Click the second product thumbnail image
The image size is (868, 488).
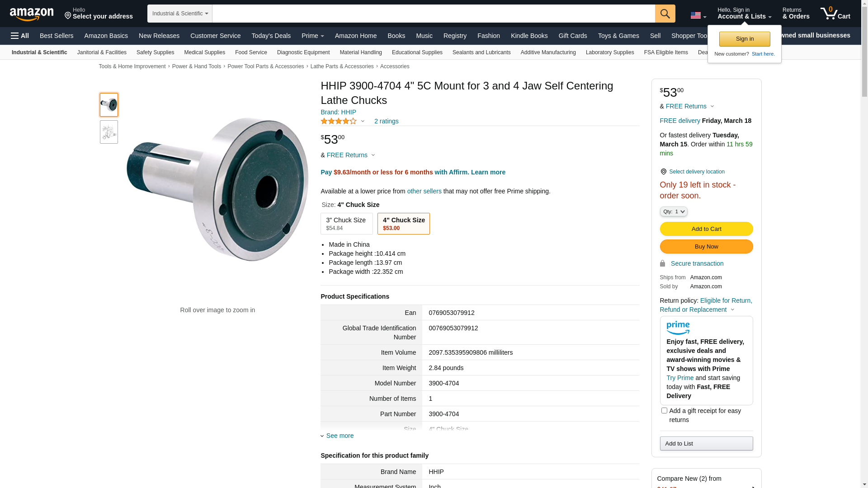tap(109, 132)
